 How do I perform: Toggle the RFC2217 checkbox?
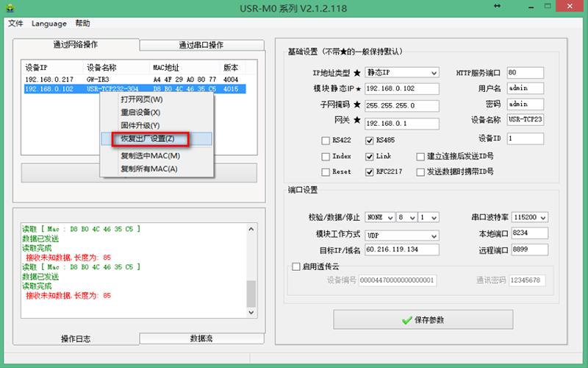(x=370, y=172)
